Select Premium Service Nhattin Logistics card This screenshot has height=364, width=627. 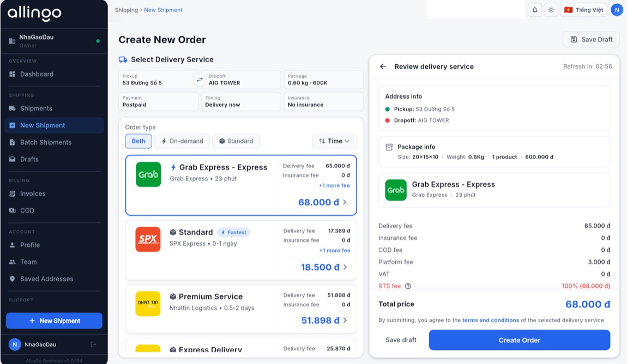[x=241, y=309]
